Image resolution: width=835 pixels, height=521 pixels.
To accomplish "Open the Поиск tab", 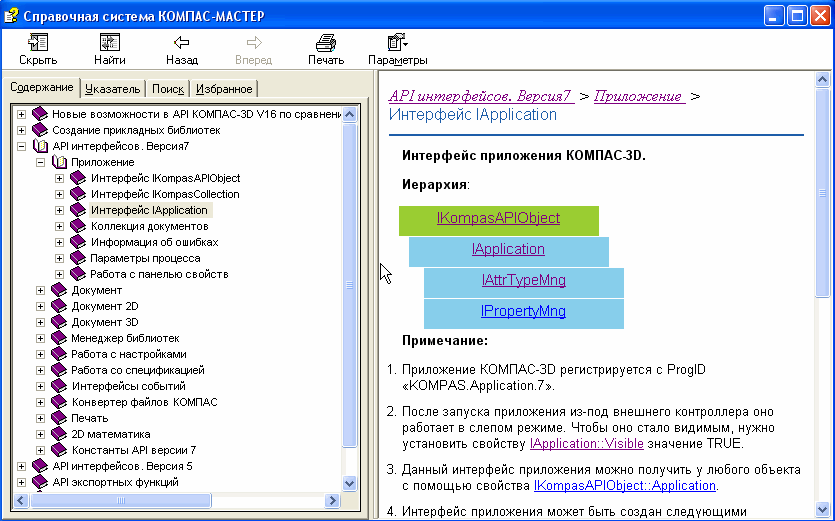I will (168, 89).
